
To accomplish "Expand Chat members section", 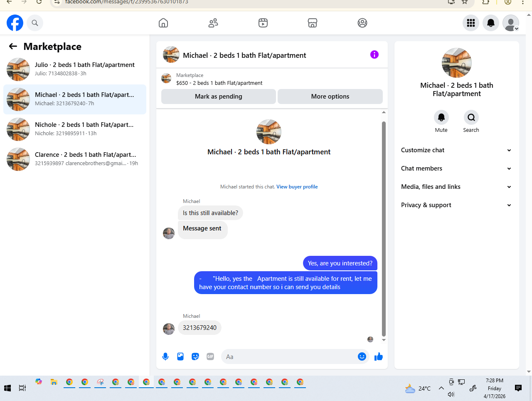I will click(x=456, y=168).
